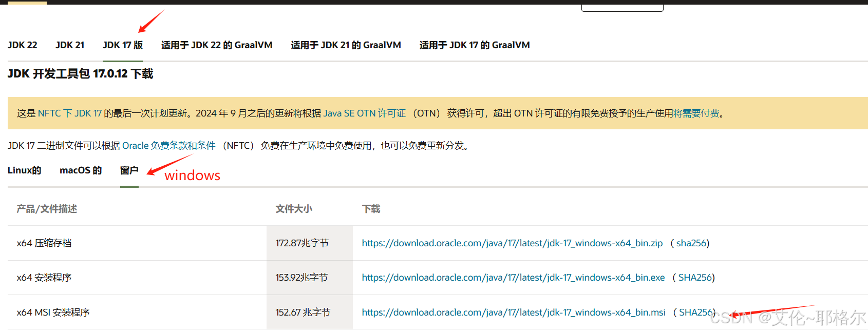Follow the 将需要付费 link

(696, 113)
